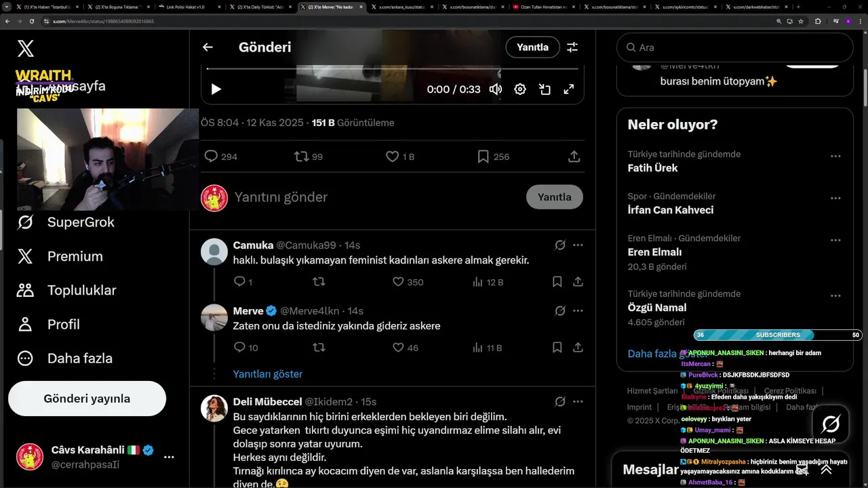Viewport: 868px width, 488px height.
Task: Click the grey Yanıtla button by reply field
Action: (x=555, y=197)
